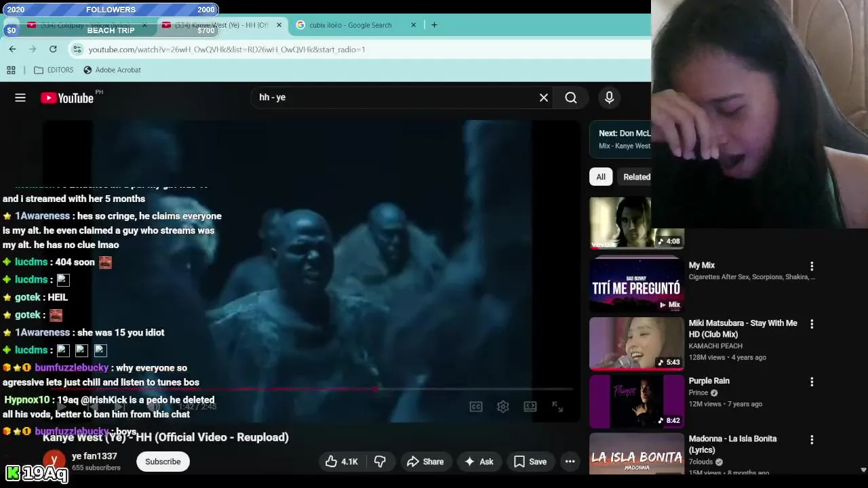The width and height of the screenshot is (868, 488).
Task: Run the search with magnifier button
Action: [571, 98]
